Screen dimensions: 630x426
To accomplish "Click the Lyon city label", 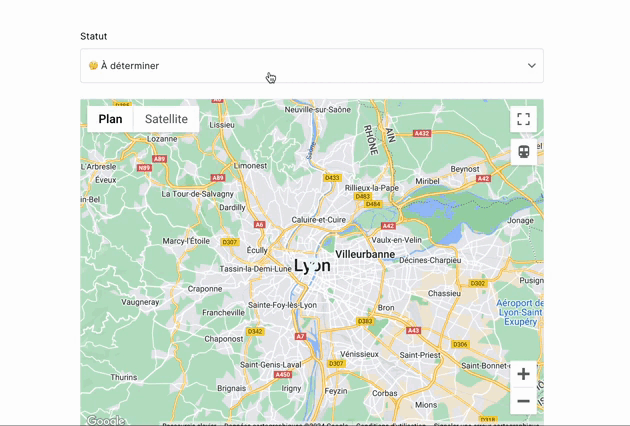I will tap(311, 265).
